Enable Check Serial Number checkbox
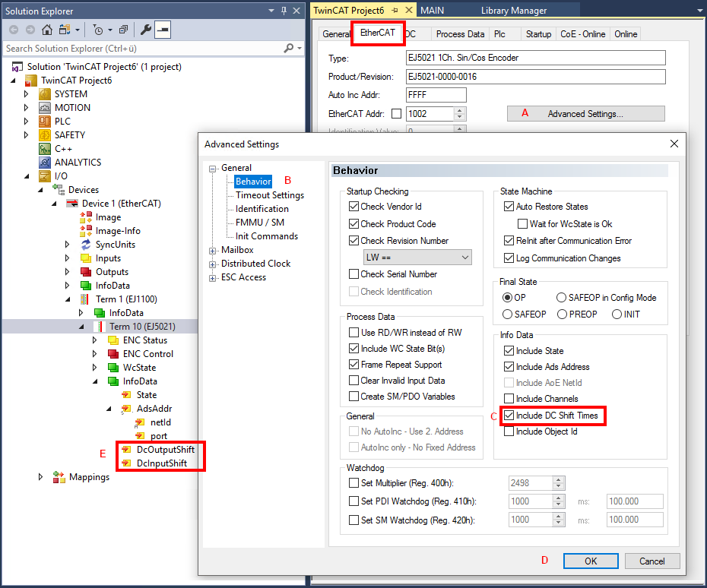Screen dimensions: 707x588 tap(354, 274)
